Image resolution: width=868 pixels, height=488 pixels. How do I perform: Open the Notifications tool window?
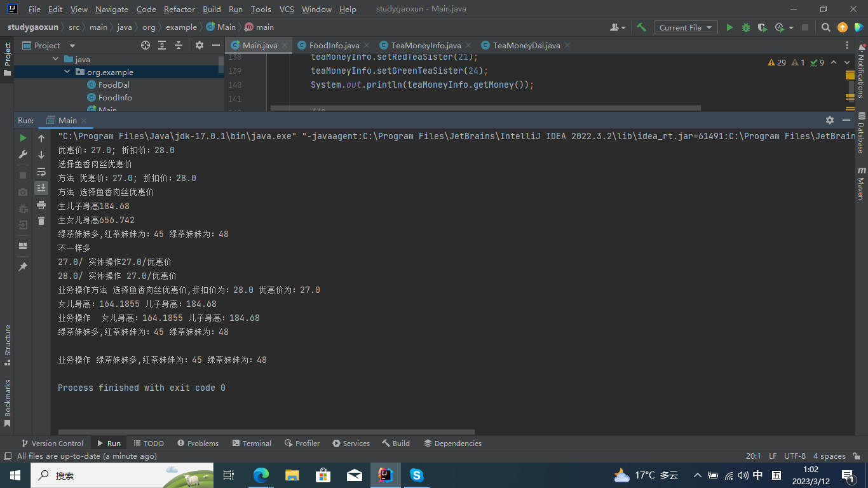tap(862, 71)
